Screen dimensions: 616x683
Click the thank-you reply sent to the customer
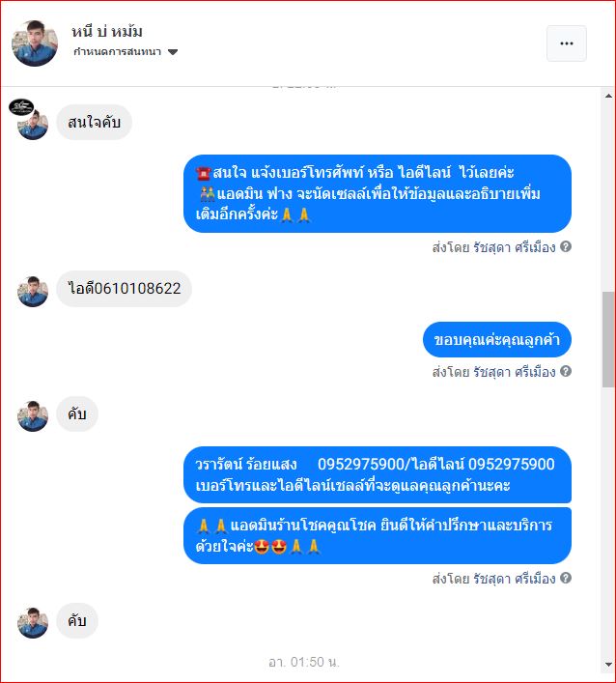(x=496, y=340)
